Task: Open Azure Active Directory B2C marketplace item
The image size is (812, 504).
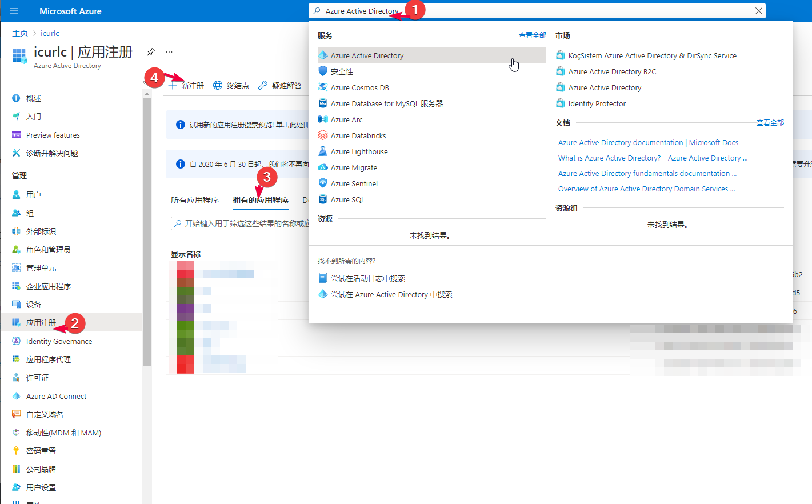Action: pos(612,71)
